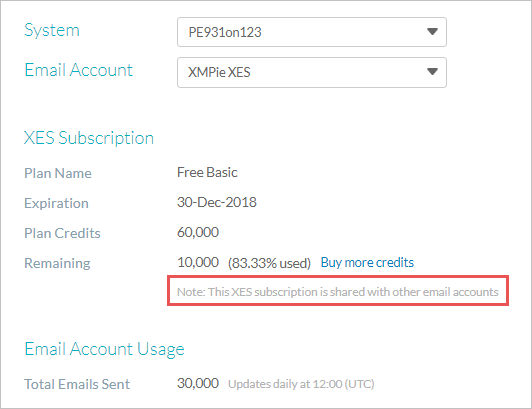Click the 30,000 total emails sent value
Screen dimensions: 532x409
[198, 383]
